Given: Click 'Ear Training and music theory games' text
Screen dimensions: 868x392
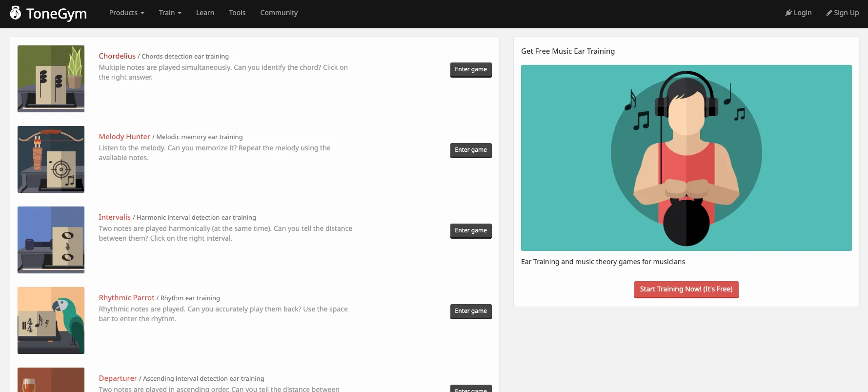Looking at the screenshot, I should click(603, 262).
